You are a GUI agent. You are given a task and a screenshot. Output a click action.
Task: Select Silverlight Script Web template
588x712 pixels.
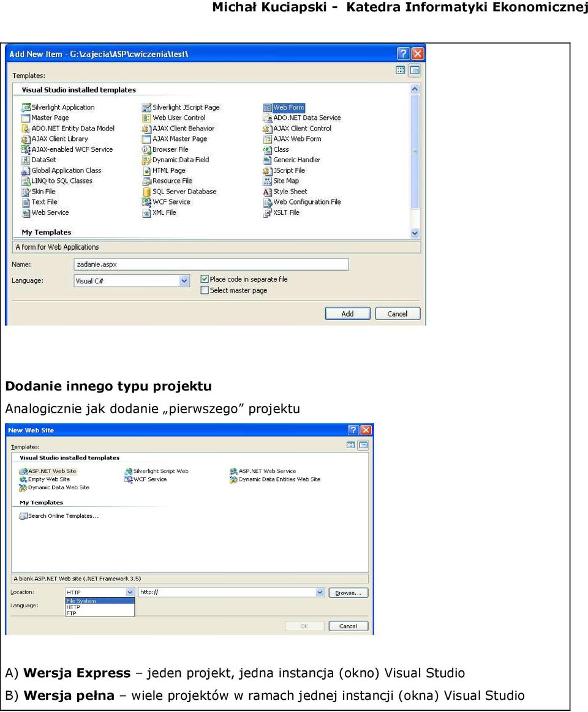[x=156, y=471]
